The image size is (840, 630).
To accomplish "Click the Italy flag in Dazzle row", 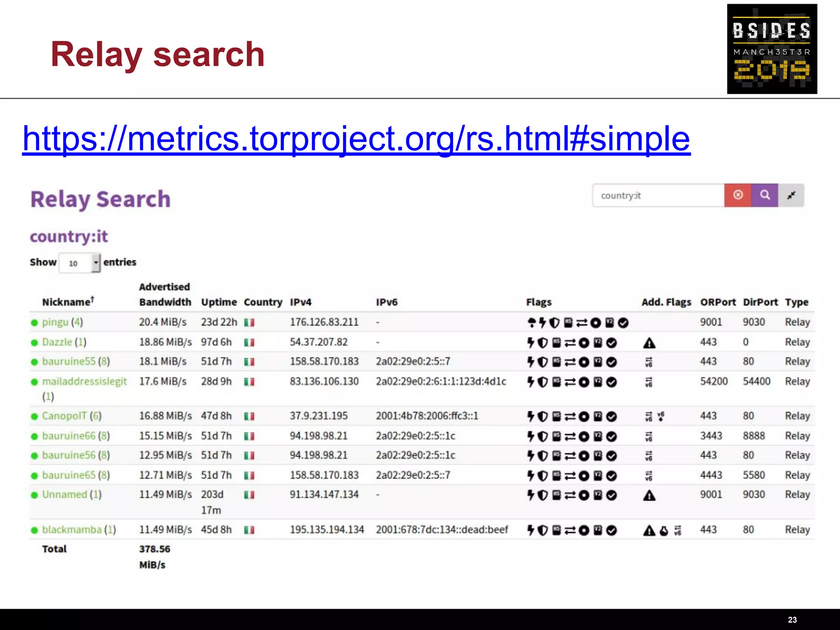I will pos(249,342).
